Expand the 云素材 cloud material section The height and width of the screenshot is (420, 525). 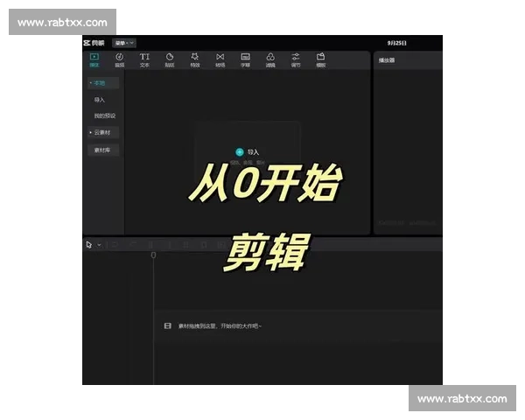103,132
